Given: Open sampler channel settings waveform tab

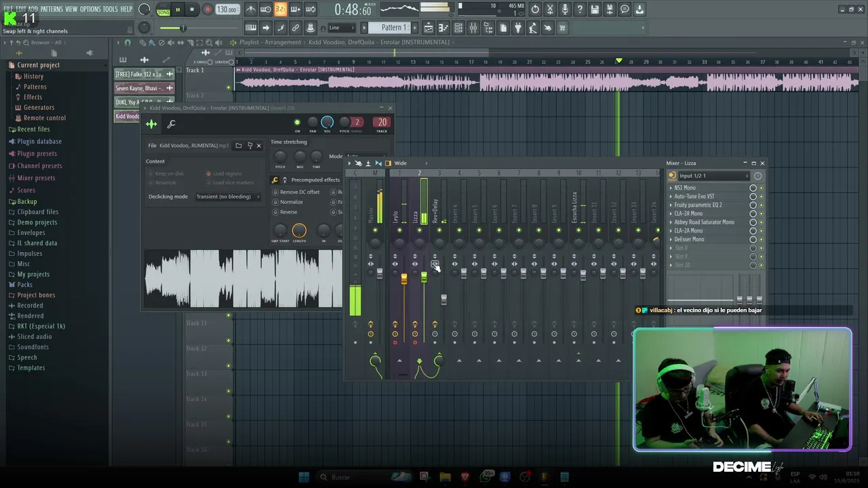Looking at the screenshot, I should [151, 124].
